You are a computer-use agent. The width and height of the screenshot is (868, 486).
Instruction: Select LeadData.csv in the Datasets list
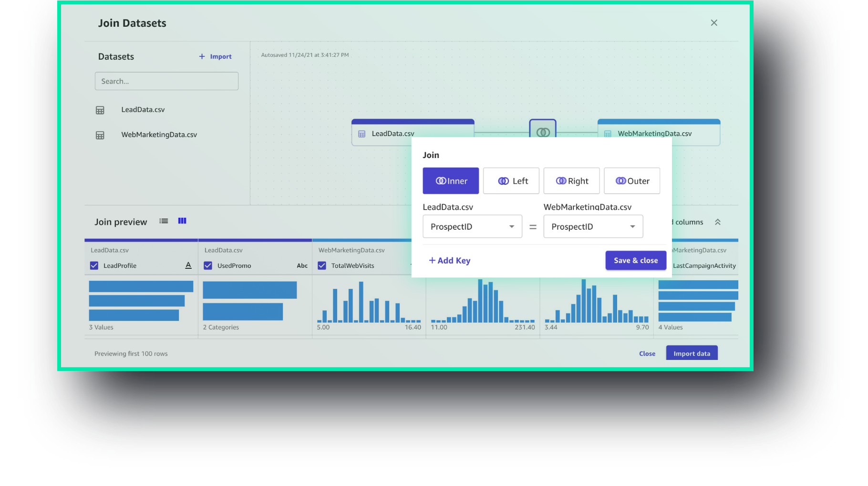coord(143,110)
